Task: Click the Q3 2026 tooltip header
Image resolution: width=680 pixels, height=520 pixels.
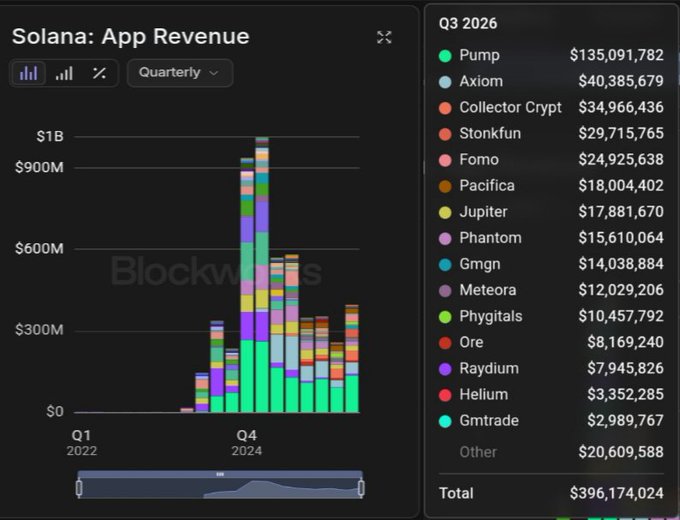Action: 468,23
